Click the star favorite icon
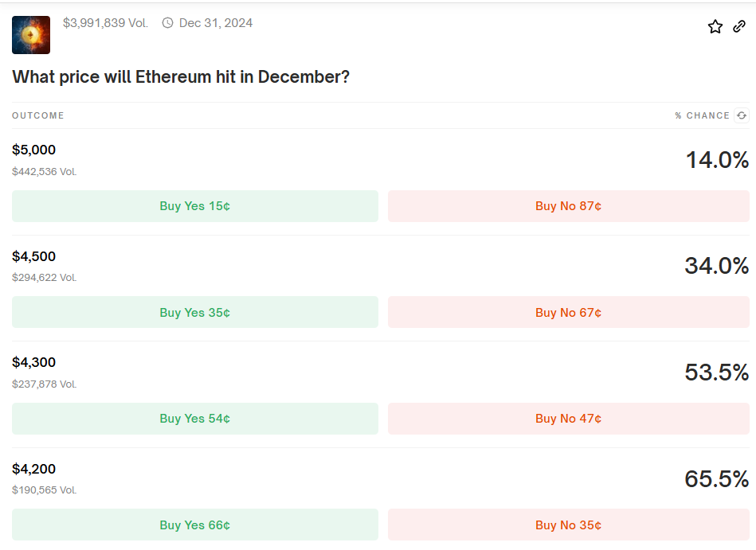Image resolution: width=756 pixels, height=550 pixels. (x=715, y=27)
